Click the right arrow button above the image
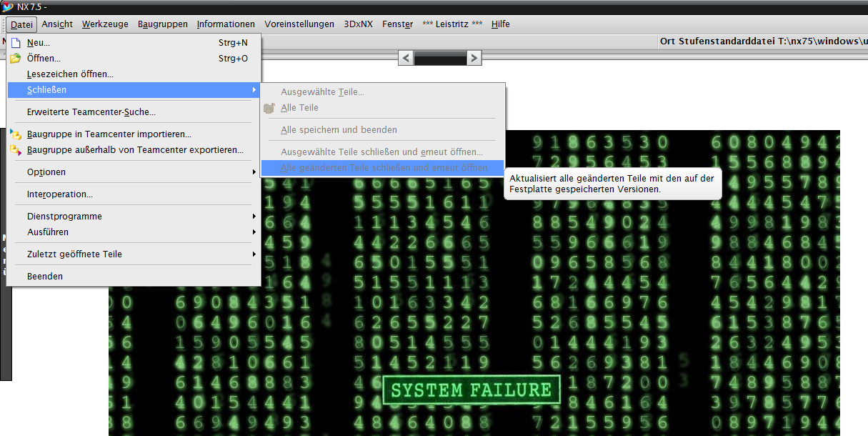This screenshot has height=436, width=868. pos(474,58)
